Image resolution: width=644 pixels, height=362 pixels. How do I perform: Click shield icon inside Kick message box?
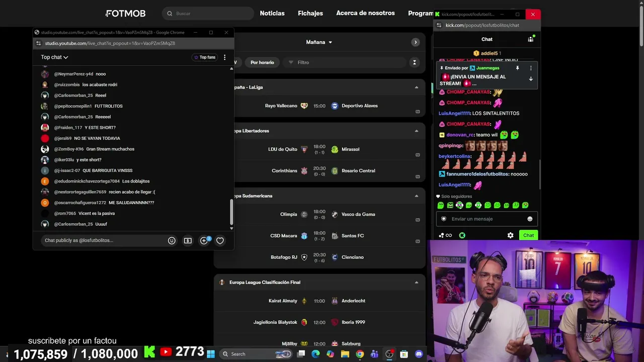coord(444,219)
